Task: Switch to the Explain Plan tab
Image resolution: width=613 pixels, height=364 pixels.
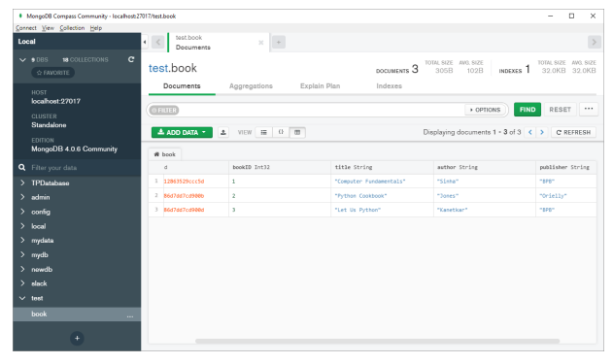Action: (x=320, y=86)
